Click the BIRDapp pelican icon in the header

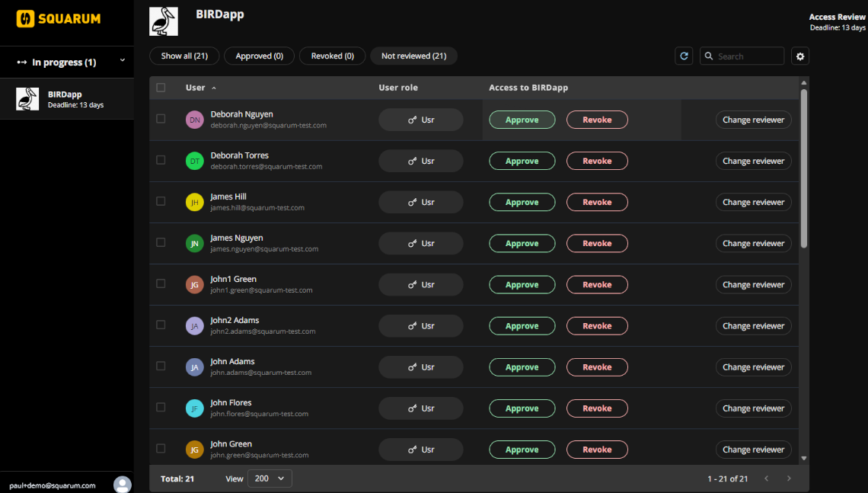coord(164,21)
